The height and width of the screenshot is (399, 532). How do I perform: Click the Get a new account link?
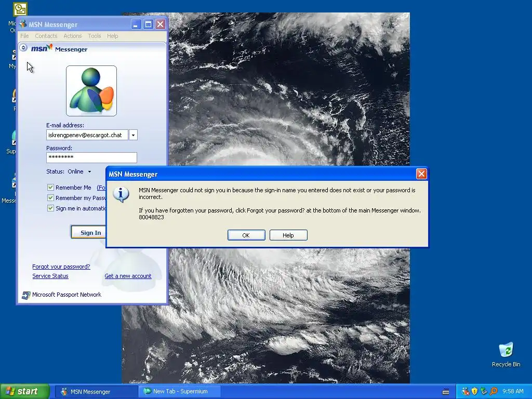click(x=128, y=276)
